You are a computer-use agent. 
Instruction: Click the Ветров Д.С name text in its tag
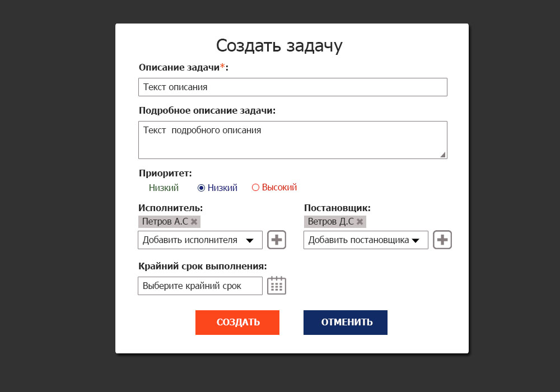tap(331, 222)
